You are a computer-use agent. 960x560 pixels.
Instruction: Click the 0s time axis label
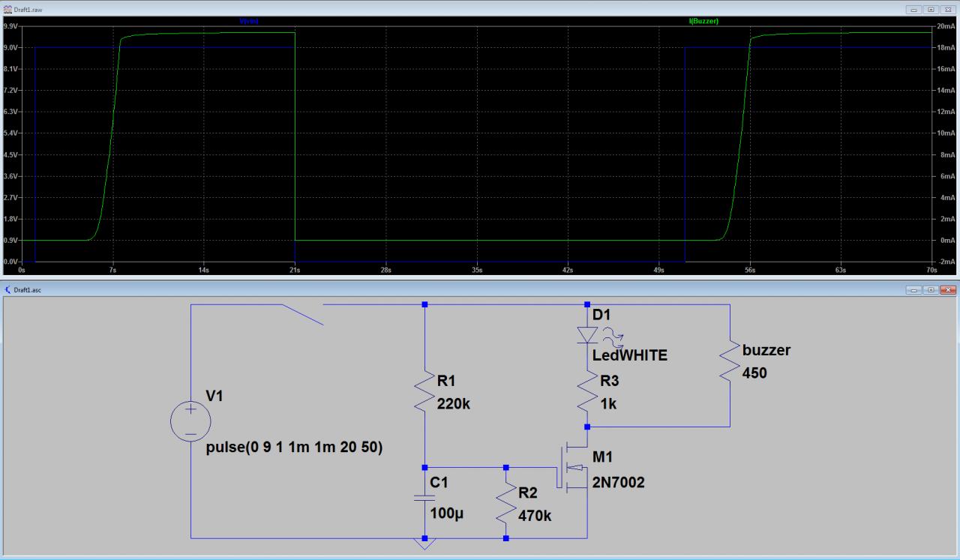pos(22,270)
